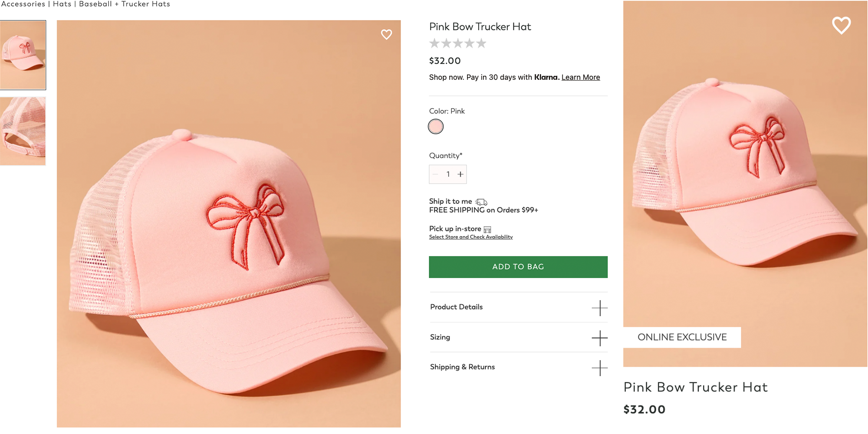Click Select Store and Check Availability
The image size is (868, 434).
tap(470, 237)
